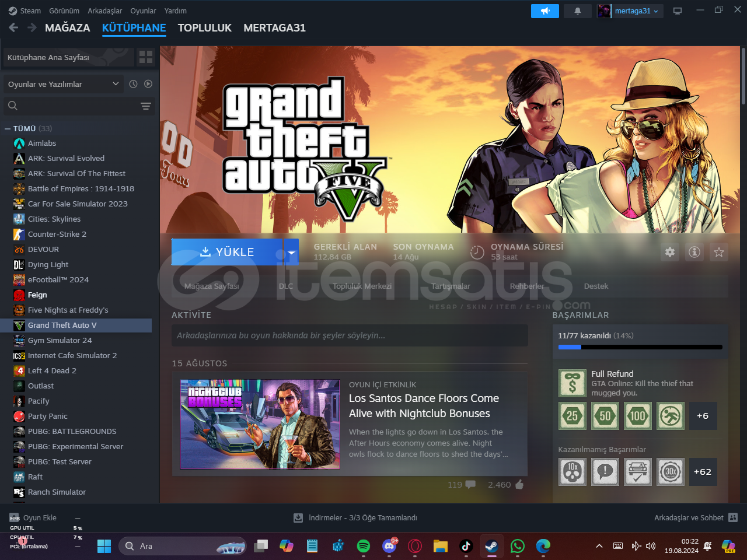Go forward with the right arrow

pos(32,27)
